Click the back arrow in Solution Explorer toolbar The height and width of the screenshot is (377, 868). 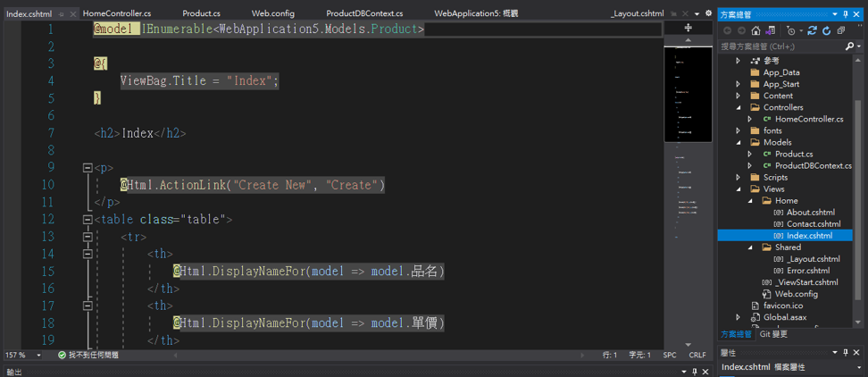click(727, 31)
